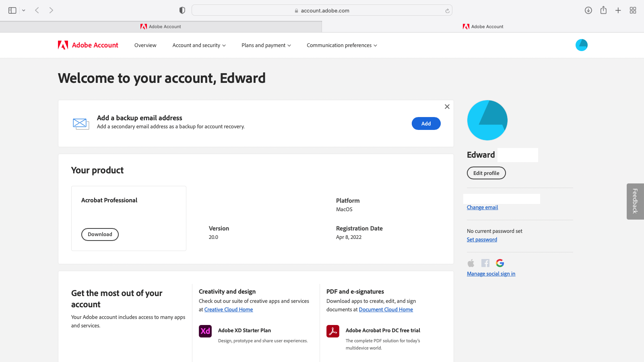Go back with the browser back arrow
Screen dimensions: 644x362
pos(37,10)
